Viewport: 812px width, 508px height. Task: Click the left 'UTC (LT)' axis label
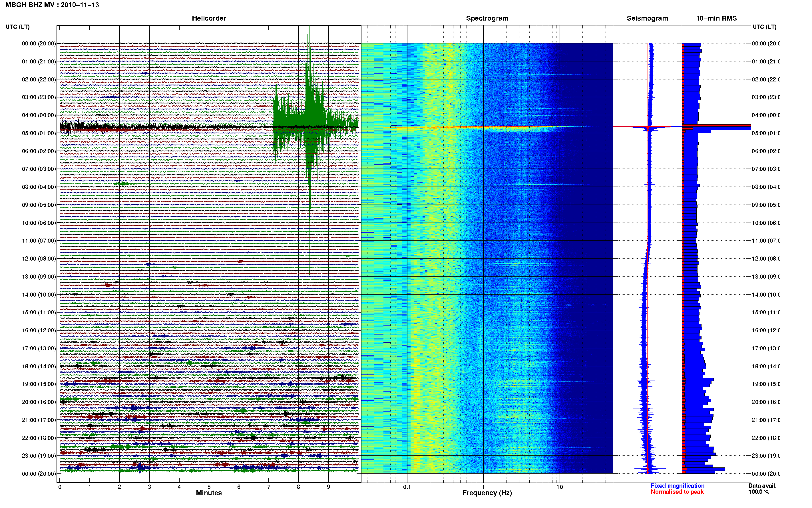pyautogui.click(x=17, y=27)
